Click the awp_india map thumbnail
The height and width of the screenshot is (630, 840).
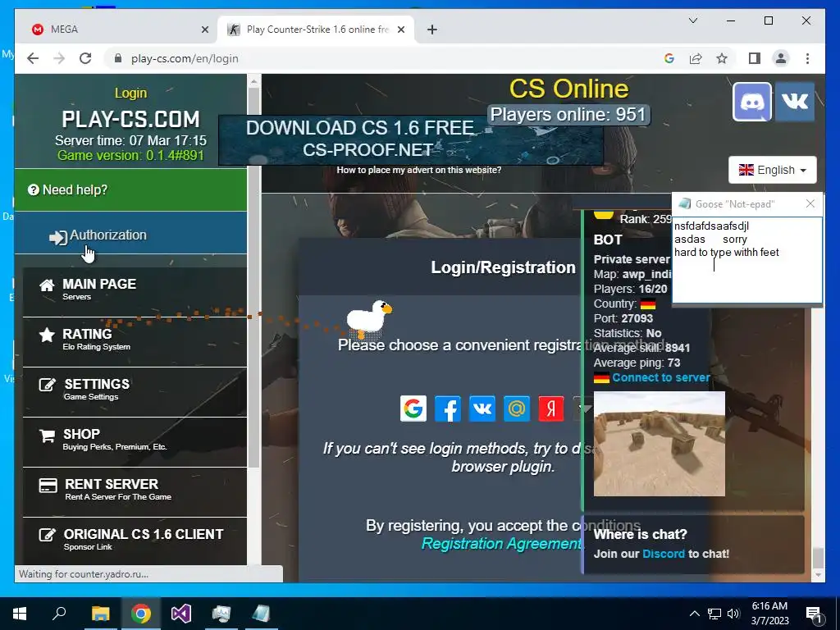click(659, 444)
